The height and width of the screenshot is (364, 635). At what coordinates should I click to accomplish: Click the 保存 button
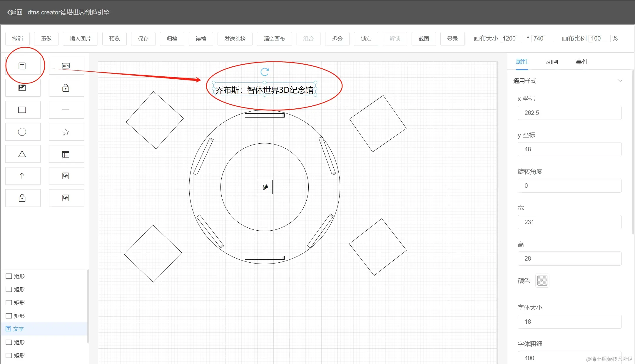click(x=143, y=39)
